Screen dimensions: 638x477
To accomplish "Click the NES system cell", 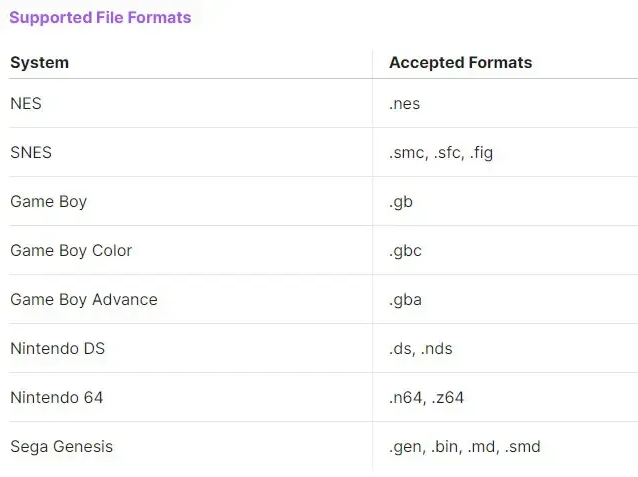I will coord(26,103).
